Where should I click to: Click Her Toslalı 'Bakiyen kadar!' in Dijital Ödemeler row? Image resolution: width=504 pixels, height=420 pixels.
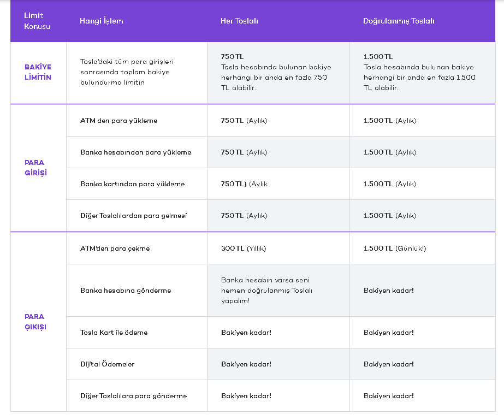click(x=246, y=364)
